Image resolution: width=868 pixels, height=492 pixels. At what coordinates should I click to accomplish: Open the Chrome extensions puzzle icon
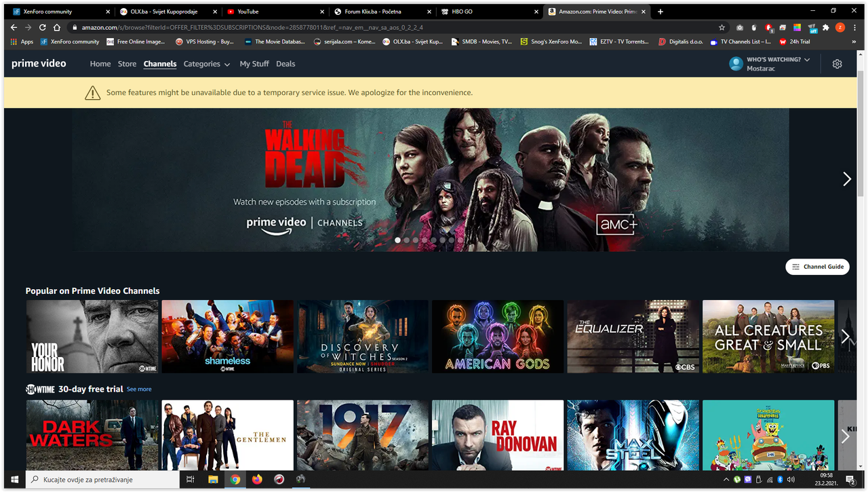(826, 27)
